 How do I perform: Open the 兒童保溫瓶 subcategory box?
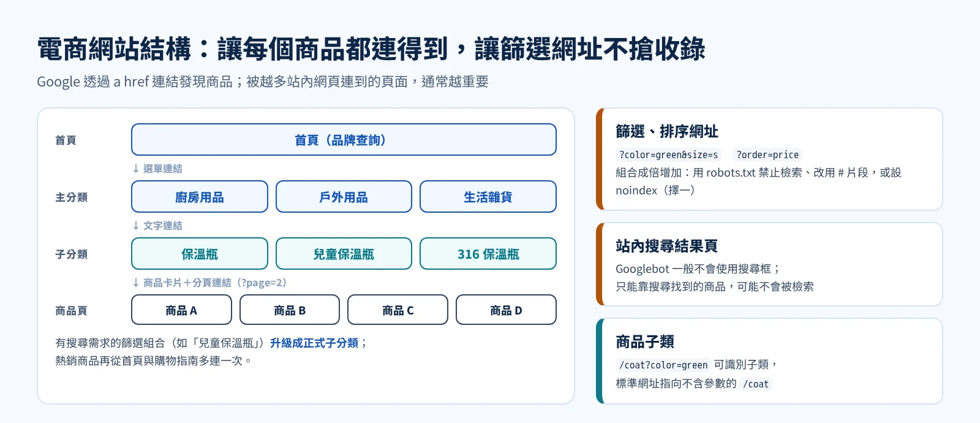click(344, 254)
